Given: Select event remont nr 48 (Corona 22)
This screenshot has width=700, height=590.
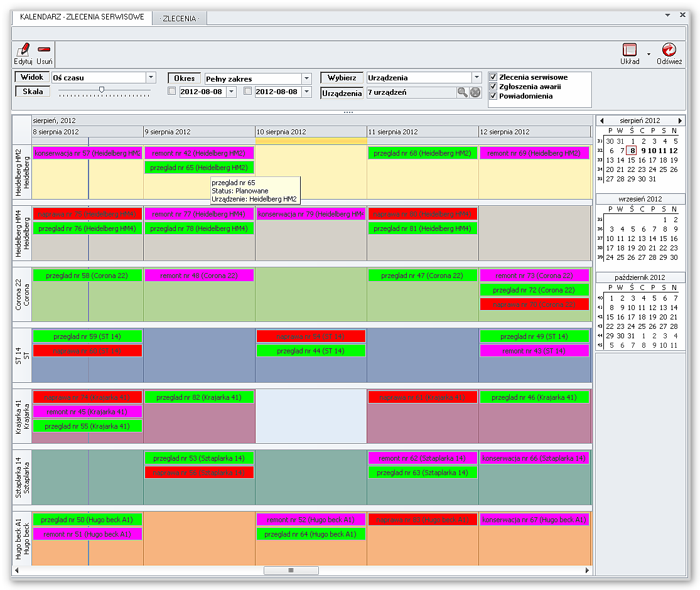Looking at the screenshot, I should click(x=200, y=276).
